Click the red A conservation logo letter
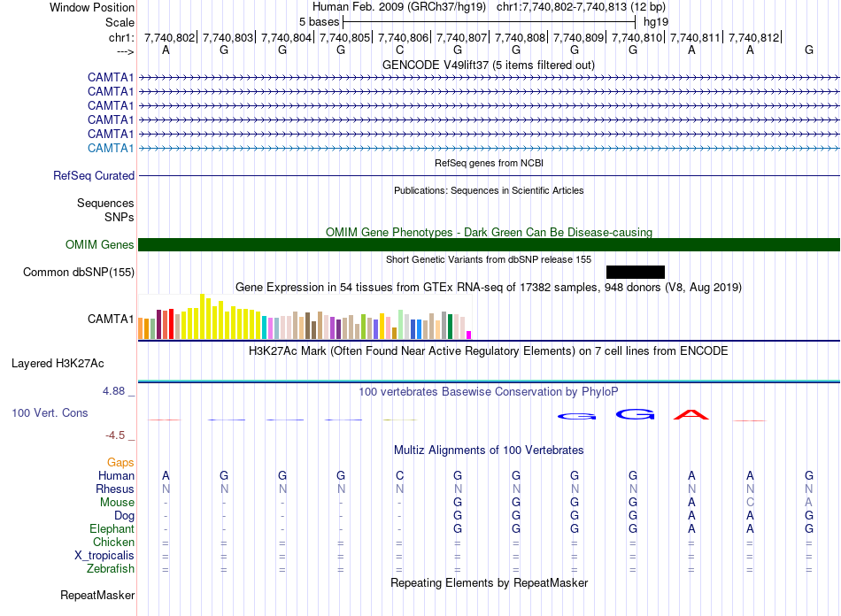The height and width of the screenshot is (616, 841). 691,414
